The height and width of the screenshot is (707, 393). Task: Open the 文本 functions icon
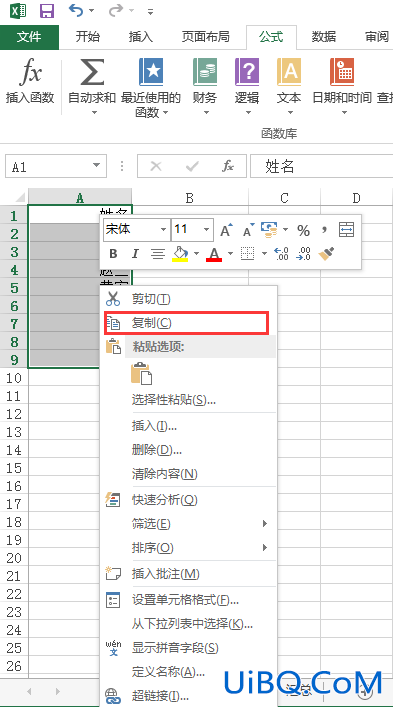tap(288, 72)
